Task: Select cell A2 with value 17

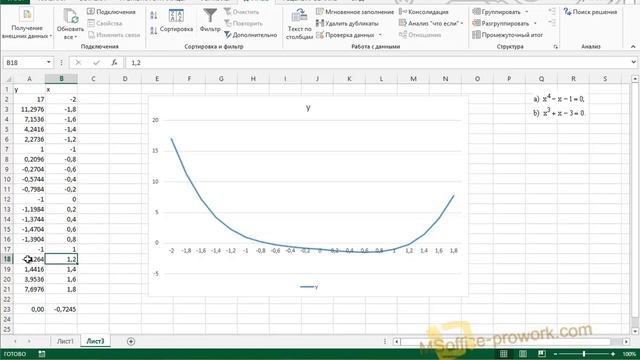Action: point(29,99)
